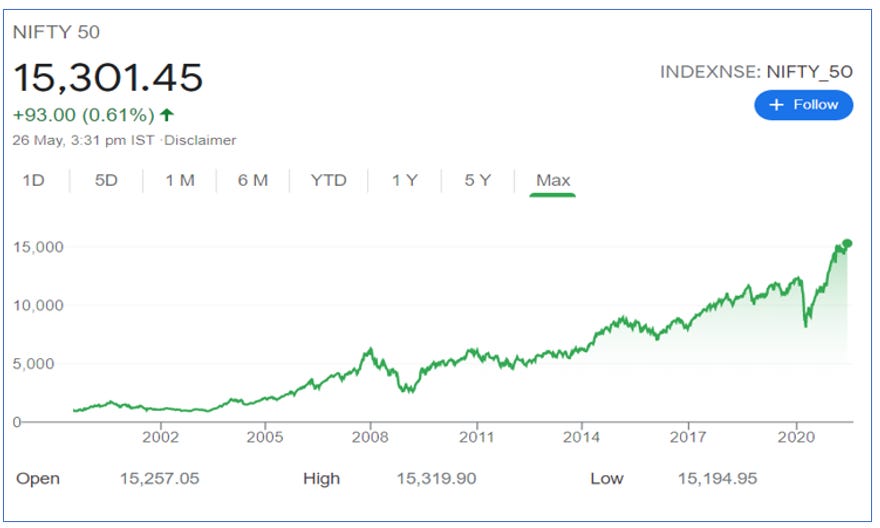Screen dimensions: 880x528
Task: Click the 2008 x-axis label
Action: point(370,437)
